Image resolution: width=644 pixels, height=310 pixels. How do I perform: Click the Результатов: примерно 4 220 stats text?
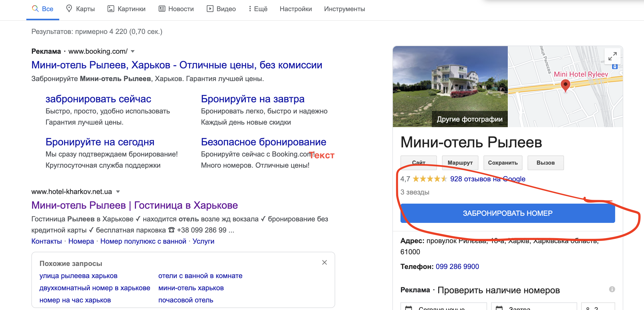(97, 32)
